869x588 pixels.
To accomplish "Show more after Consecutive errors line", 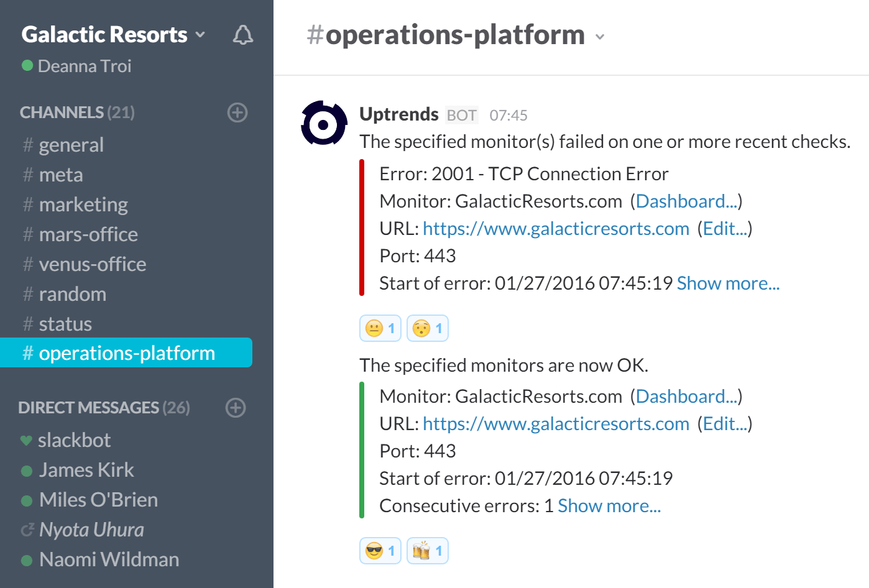I will pyautogui.click(x=609, y=506).
